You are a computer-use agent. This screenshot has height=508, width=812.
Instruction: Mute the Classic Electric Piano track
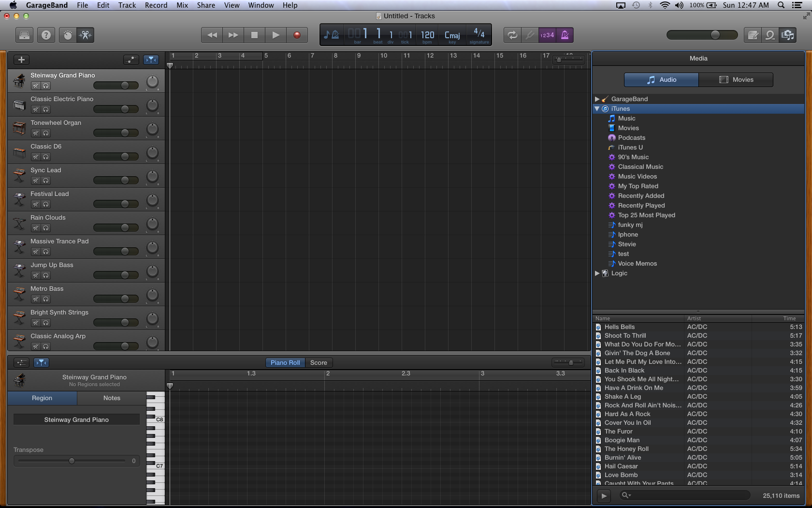point(35,109)
